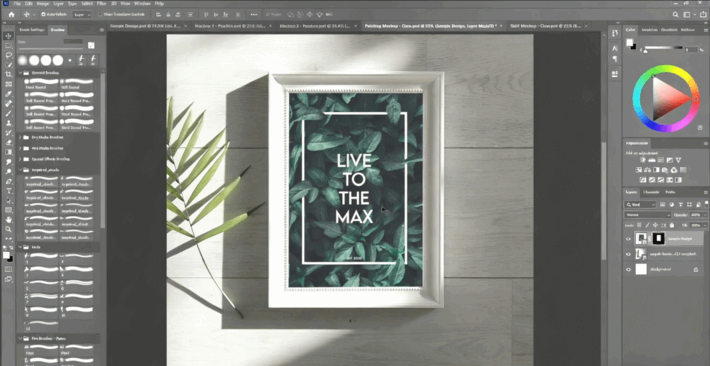The width and height of the screenshot is (710, 366).
Task: Click the Sample Design layer mask thumbnail
Action: 658,239
